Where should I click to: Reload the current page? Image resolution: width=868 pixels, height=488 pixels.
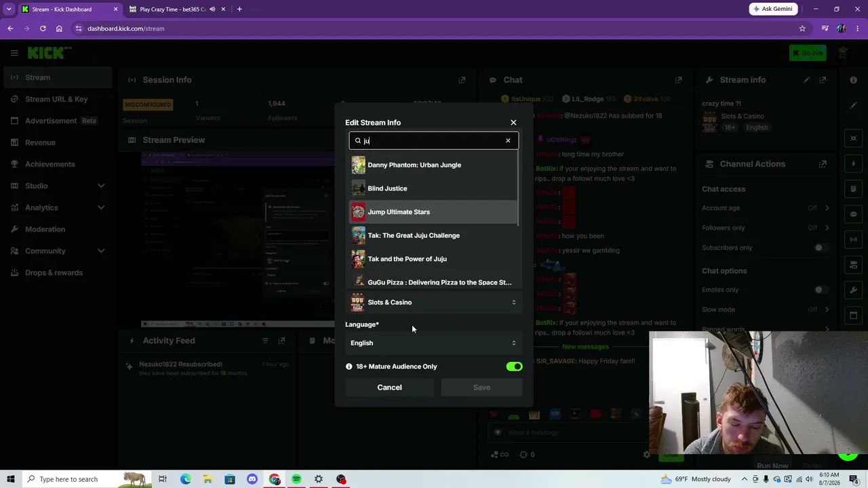pyautogui.click(x=43, y=28)
